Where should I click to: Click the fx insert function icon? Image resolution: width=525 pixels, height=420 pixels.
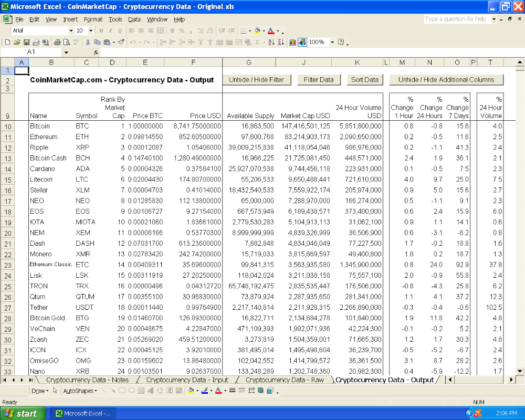96,52
